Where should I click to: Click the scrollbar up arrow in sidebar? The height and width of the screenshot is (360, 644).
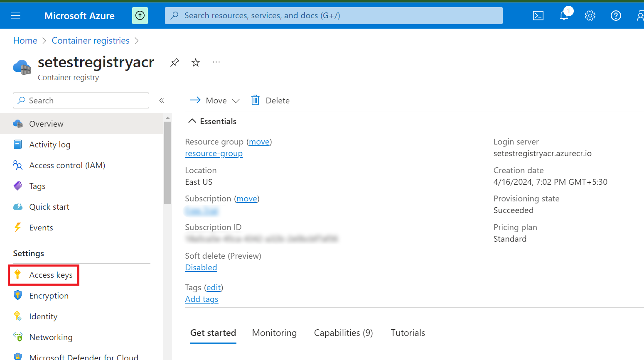point(167,118)
